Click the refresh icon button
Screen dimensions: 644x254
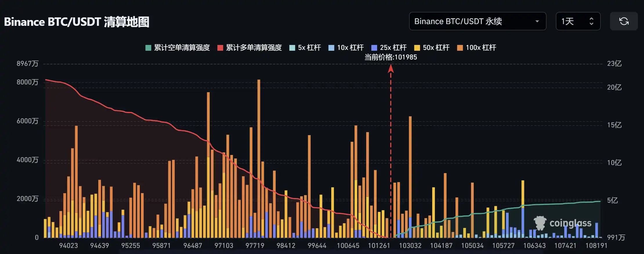624,21
